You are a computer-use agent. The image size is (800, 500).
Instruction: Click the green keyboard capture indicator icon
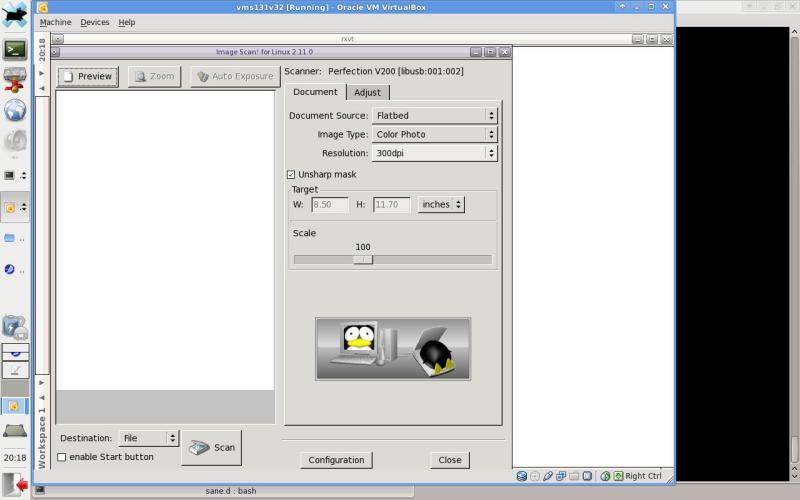(x=618, y=476)
